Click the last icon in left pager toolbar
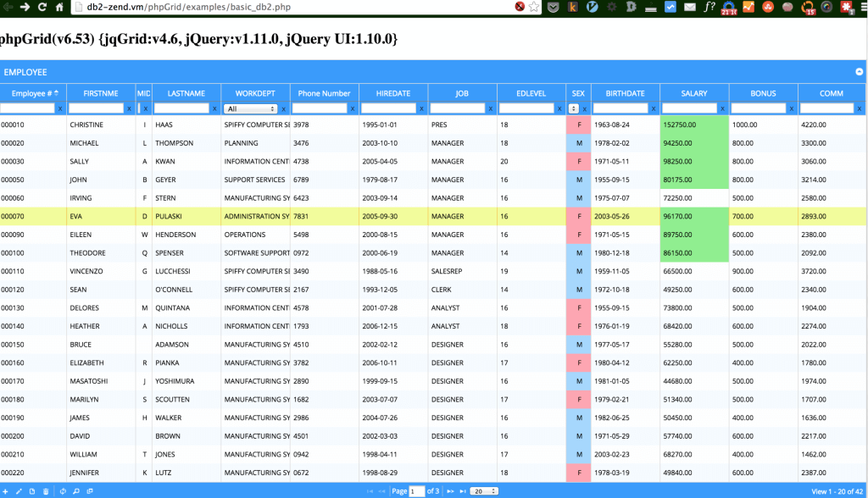868x498 pixels. 90,491
